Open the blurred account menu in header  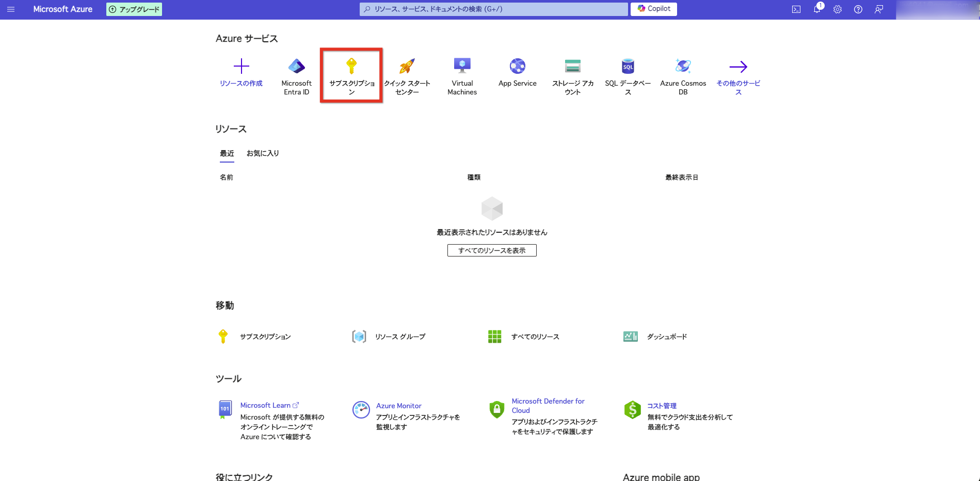click(x=937, y=9)
